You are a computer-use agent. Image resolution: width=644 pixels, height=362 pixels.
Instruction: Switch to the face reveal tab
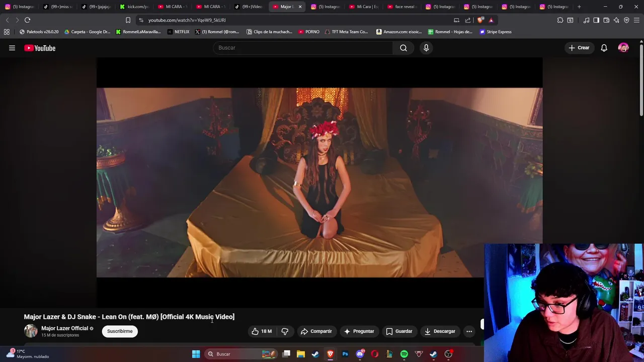coord(402,7)
